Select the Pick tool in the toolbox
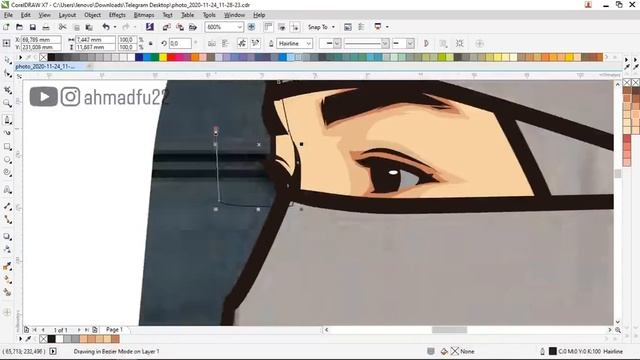Viewport: 640px width, 360px height. coord(7,61)
